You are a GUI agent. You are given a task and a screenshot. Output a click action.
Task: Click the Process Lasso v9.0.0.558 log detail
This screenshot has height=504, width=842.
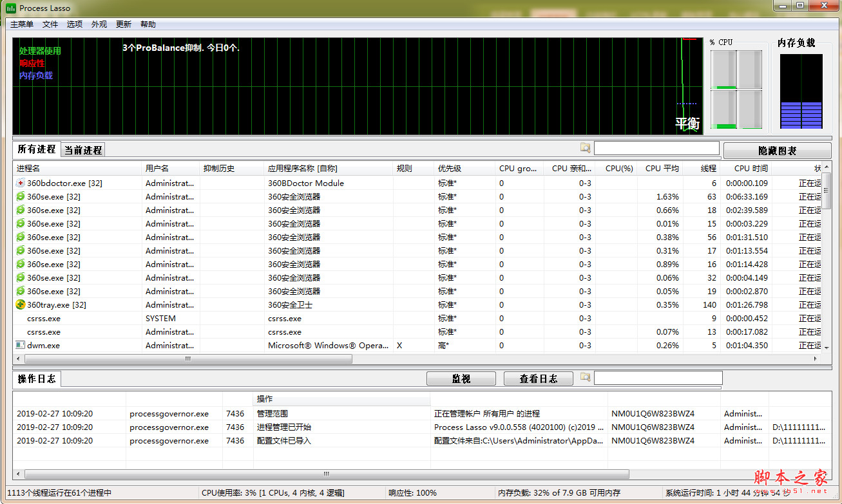(x=519, y=427)
